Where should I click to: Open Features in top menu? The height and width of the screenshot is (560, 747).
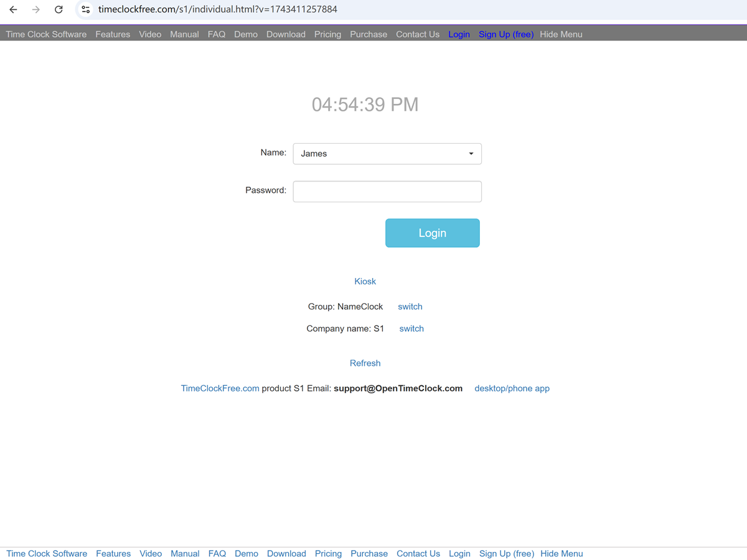click(113, 34)
